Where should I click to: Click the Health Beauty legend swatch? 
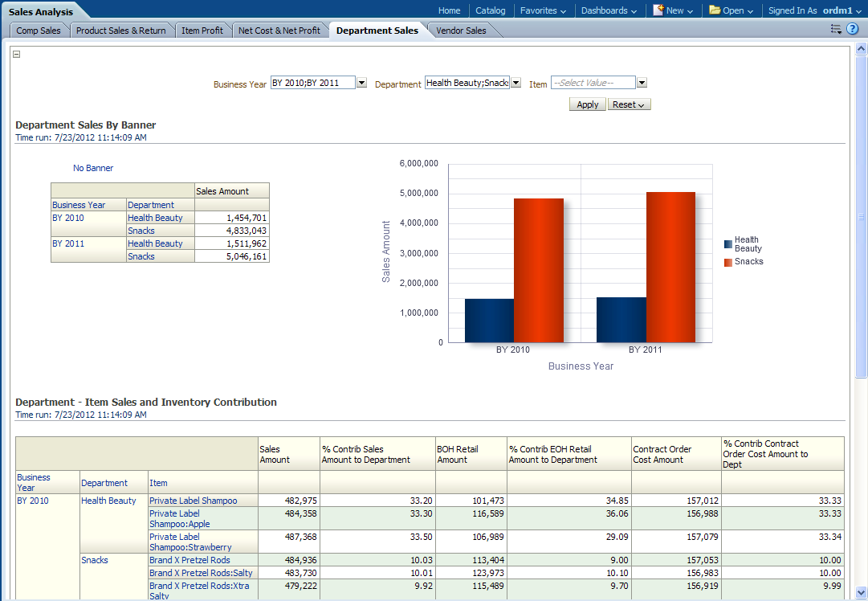point(728,244)
